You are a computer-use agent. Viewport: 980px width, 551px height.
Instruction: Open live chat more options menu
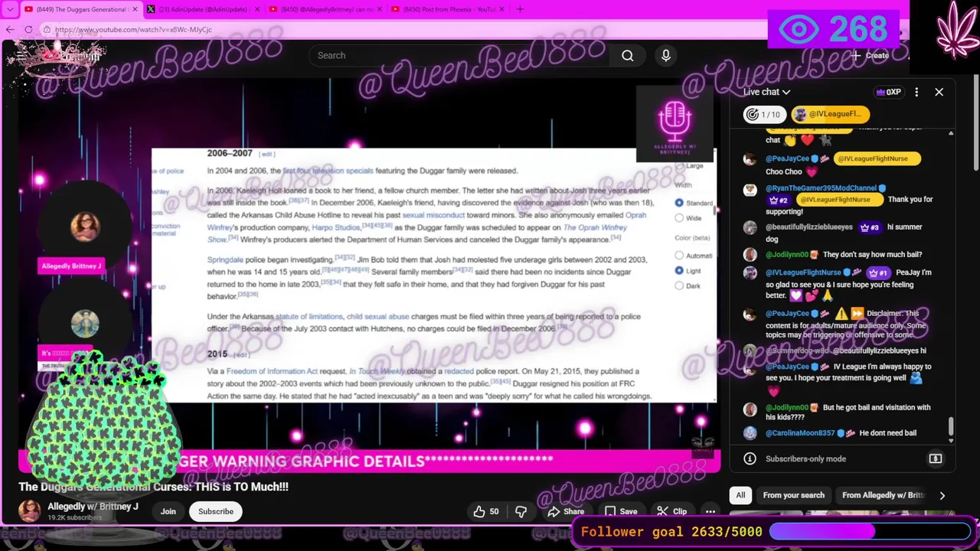tap(916, 92)
